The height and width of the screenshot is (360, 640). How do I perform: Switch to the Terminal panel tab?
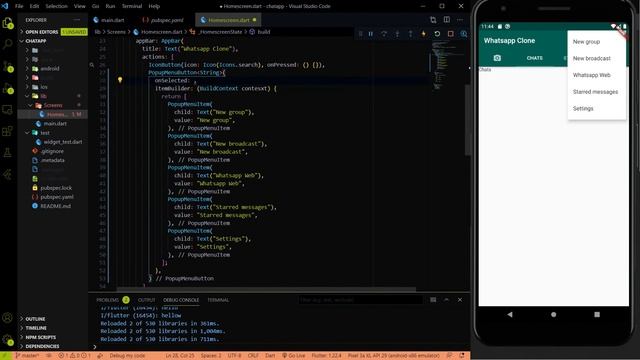(218, 300)
